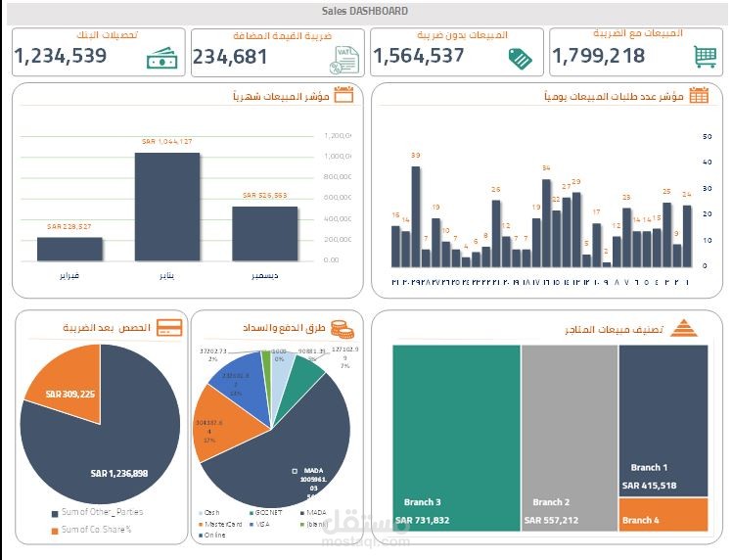Click the طرق الدفع والسداد chart title

coord(284,328)
